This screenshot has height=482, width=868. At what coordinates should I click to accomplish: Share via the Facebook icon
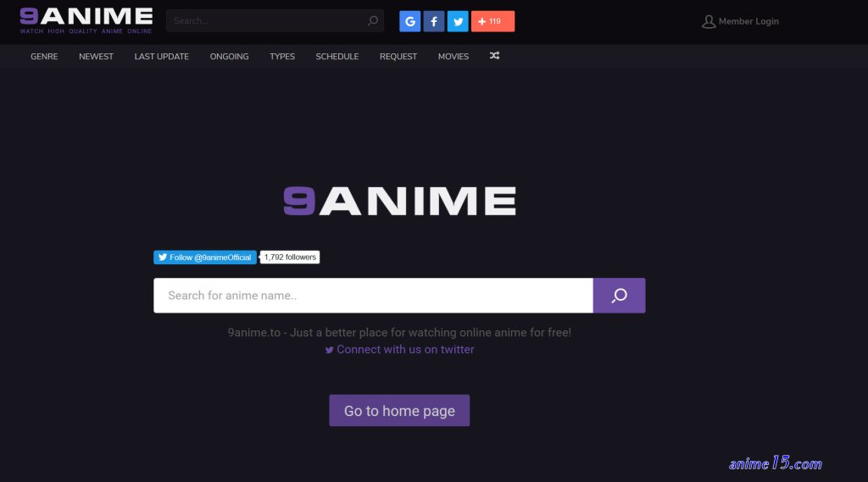coord(434,21)
